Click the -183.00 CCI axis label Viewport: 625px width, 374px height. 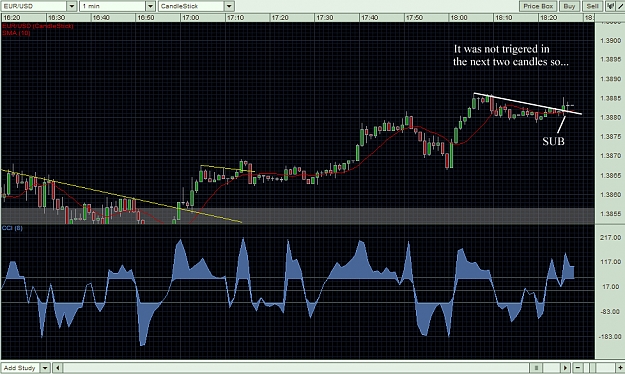[x=610, y=337]
